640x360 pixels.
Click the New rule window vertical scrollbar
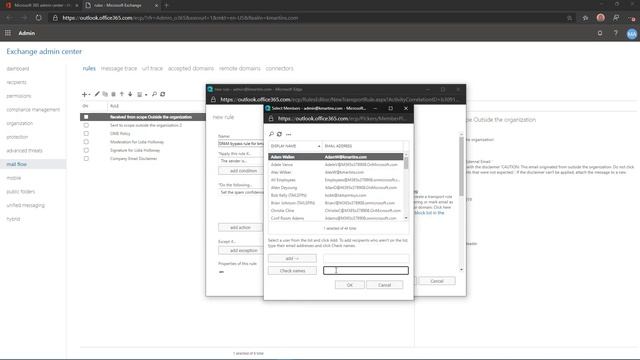(461, 202)
